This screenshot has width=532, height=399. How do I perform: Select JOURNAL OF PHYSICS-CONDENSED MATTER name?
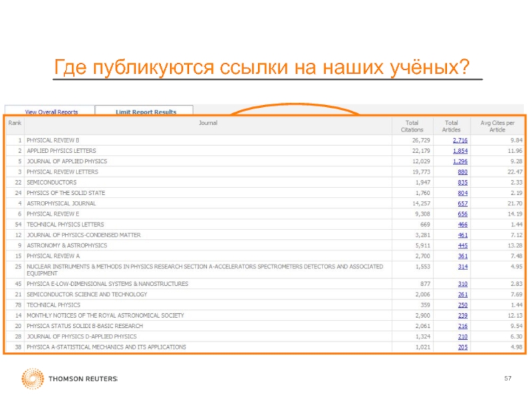pyautogui.click(x=84, y=235)
